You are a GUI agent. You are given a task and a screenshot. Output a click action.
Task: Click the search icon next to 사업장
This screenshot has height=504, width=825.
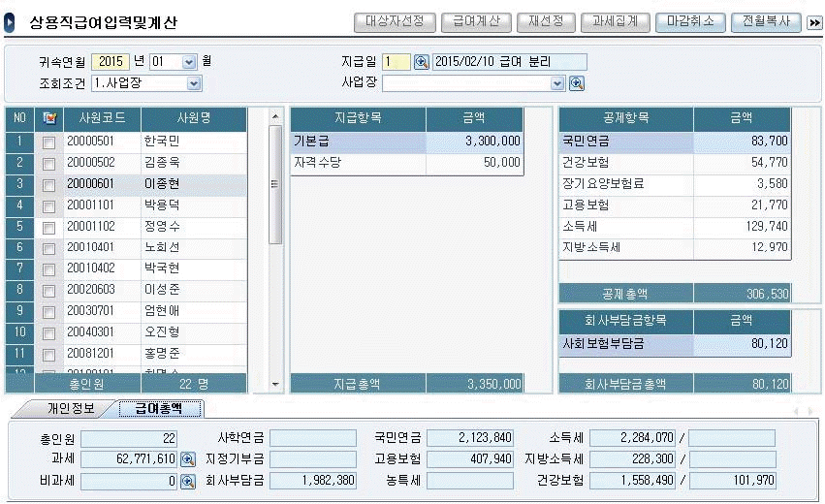click(x=576, y=83)
